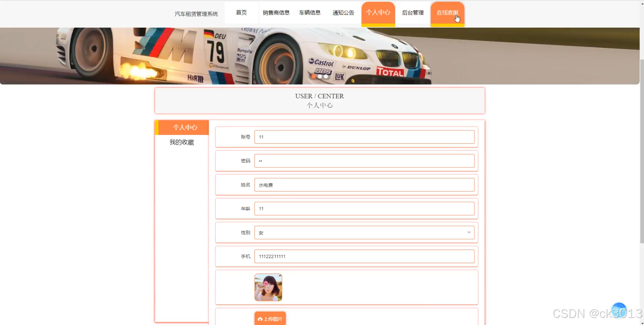This screenshot has width=644, height=325.
Task: Contact 在线客服 customer service
Action: (x=447, y=12)
